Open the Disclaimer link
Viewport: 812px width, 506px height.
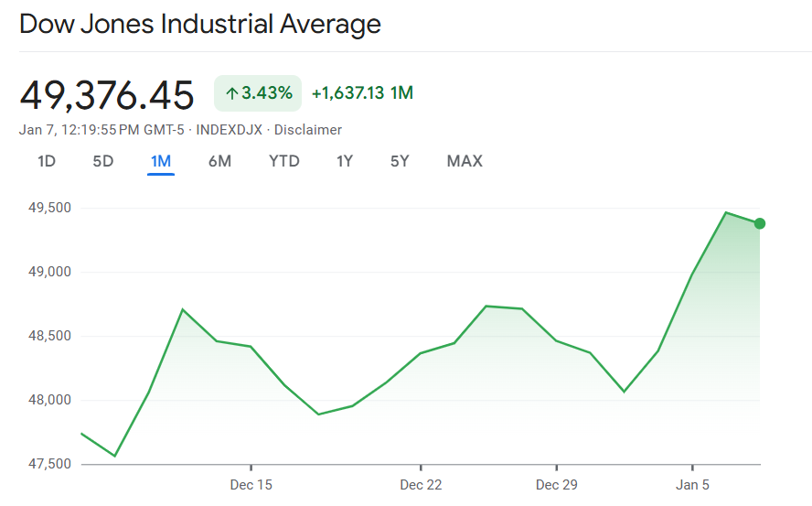(x=308, y=130)
